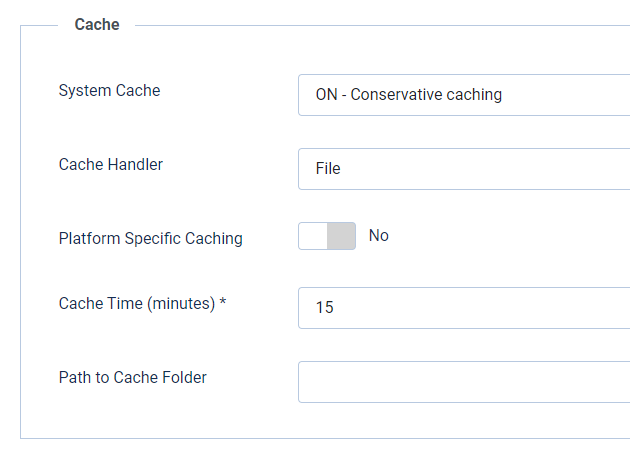Click the Cache section heading
630x454 pixels.
click(97, 25)
